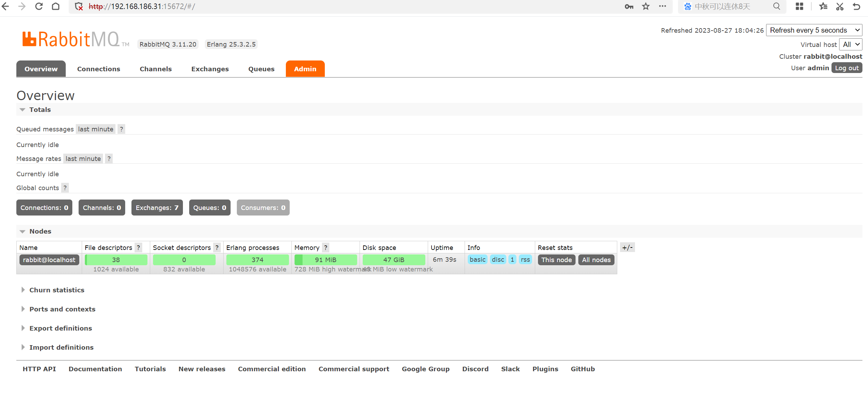Click the favorites list star icon
The width and height of the screenshot is (868, 398).
(x=823, y=6)
